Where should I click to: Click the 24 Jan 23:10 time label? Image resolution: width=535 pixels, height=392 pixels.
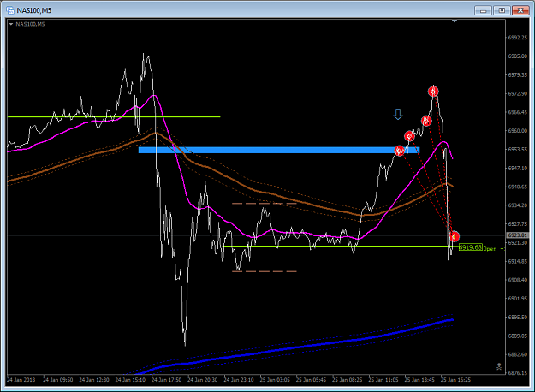(239, 380)
